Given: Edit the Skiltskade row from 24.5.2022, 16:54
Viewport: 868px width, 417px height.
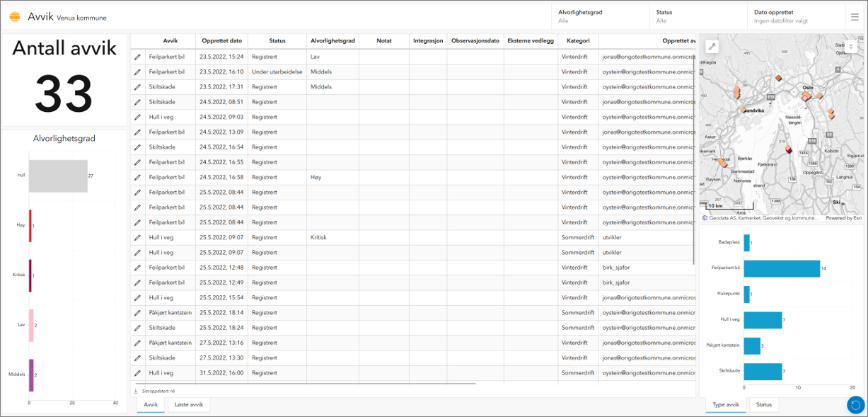Looking at the screenshot, I should click(138, 147).
